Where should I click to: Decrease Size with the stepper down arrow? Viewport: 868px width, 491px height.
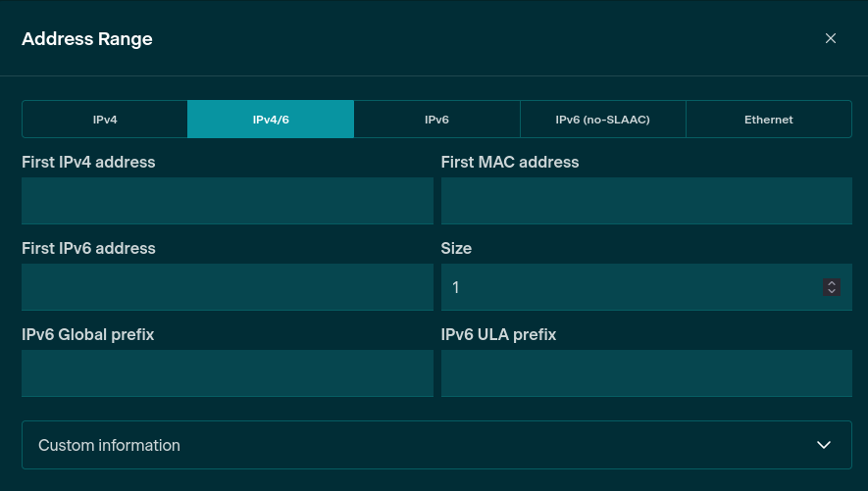coord(832,291)
